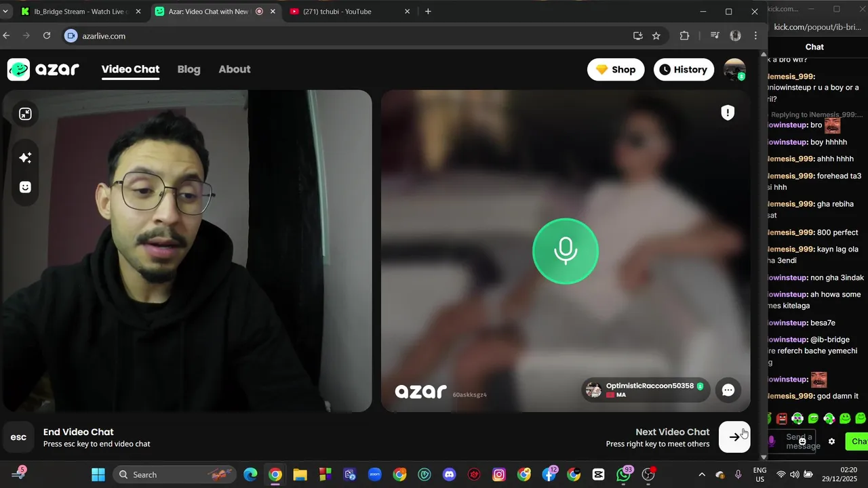Click the red angry emote in Kick chat
The image size is (868, 488).
click(x=782, y=419)
